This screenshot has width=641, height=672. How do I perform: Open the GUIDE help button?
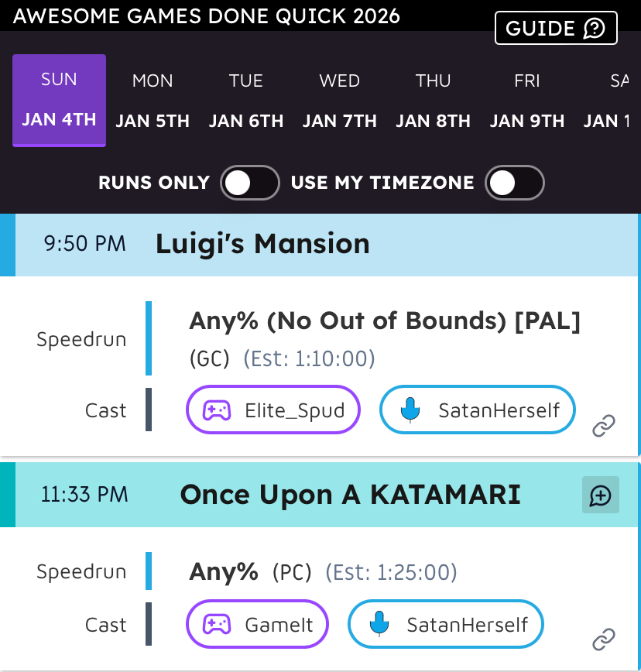[555, 29]
